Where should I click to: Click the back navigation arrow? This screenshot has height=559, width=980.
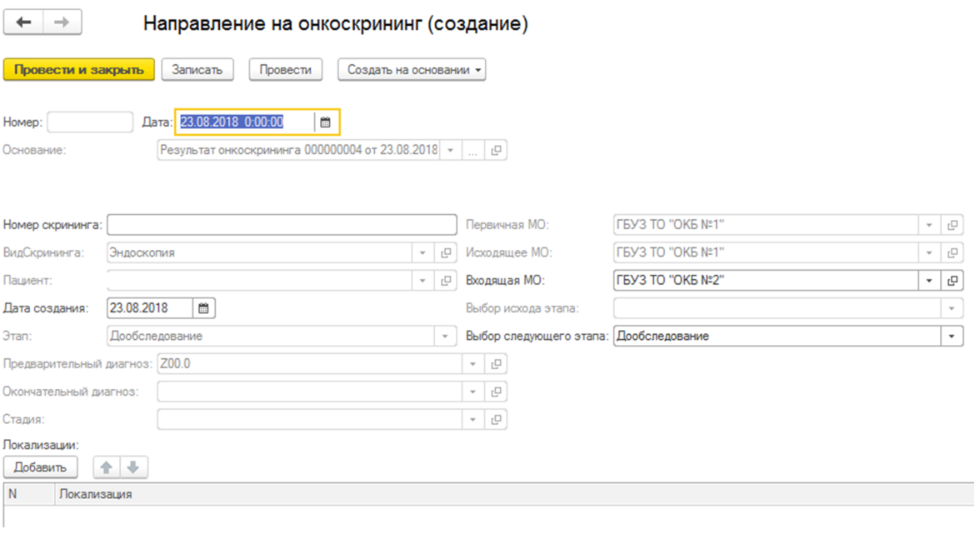(x=23, y=22)
